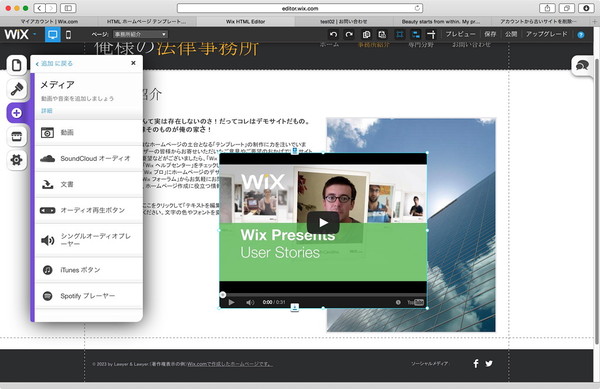Viewport: 600px width, 389px height.
Task: Toggle the rulers icon
Action: [431, 34]
